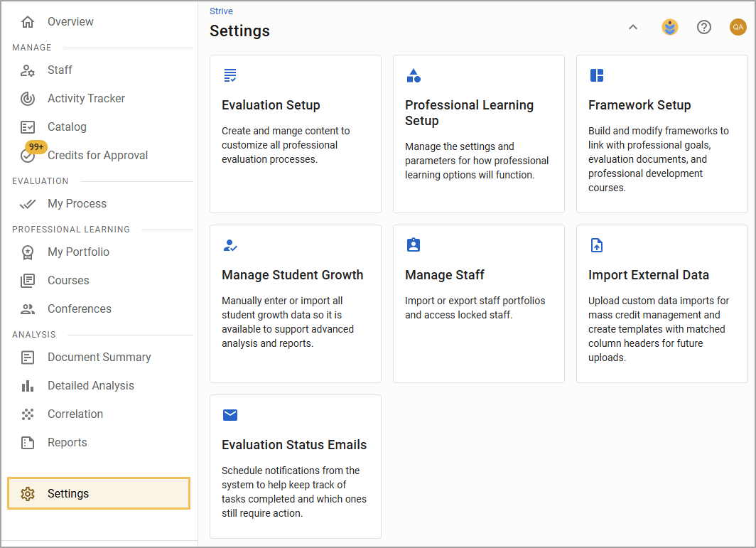Navigate to My Portfolio
Screen dimensions: 756x548
pos(78,252)
